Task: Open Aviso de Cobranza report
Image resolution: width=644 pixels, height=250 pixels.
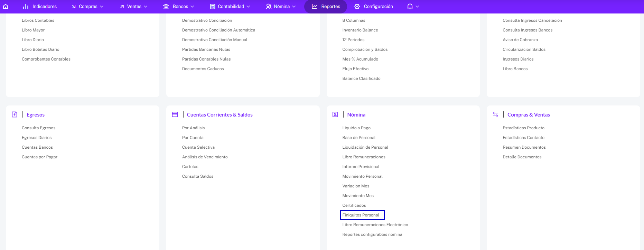Action: click(x=520, y=40)
